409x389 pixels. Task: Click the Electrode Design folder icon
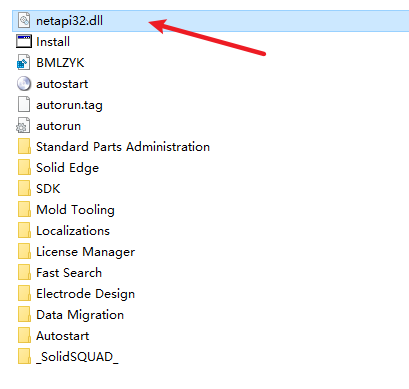click(x=24, y=293)
